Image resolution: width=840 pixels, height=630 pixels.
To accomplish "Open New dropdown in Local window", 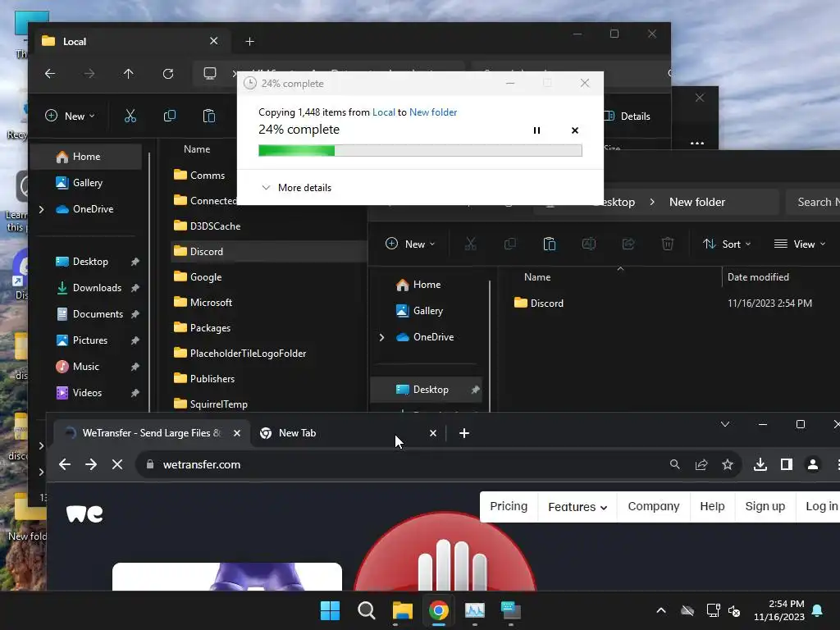I will (x=70, y=116).
